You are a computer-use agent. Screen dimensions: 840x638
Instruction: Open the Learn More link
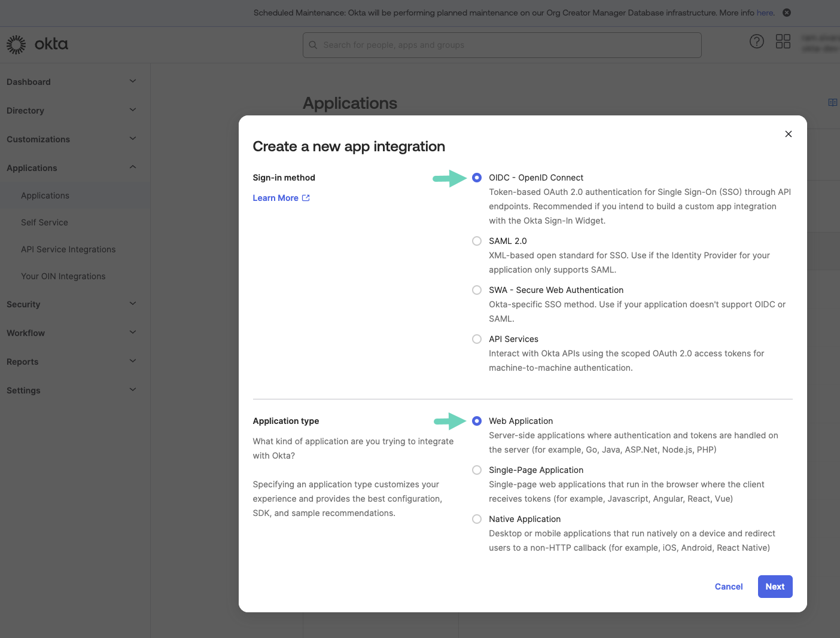276,197
